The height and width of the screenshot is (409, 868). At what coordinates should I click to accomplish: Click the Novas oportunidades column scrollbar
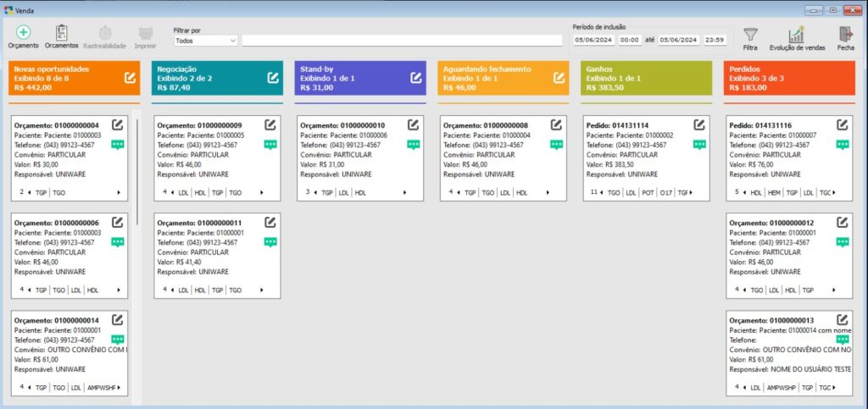[x=136, y=169]
